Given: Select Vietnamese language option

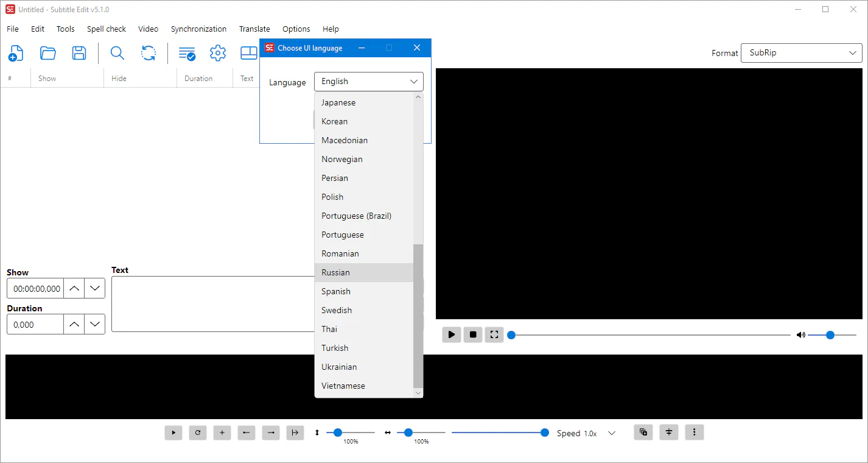Looking at the screenshot, I should click(x=364, y=386).
